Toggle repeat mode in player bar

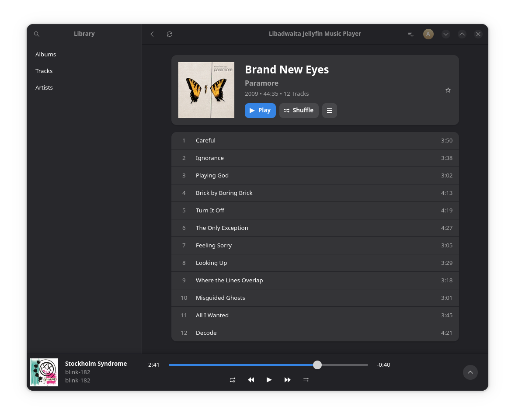coord(233,380)
